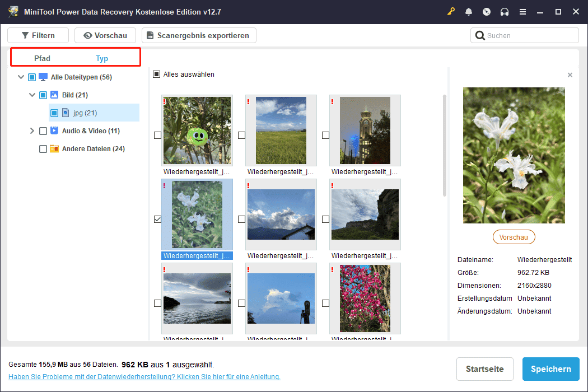Check the 'Audio & Video (11)' checkbox

point(43,131)
